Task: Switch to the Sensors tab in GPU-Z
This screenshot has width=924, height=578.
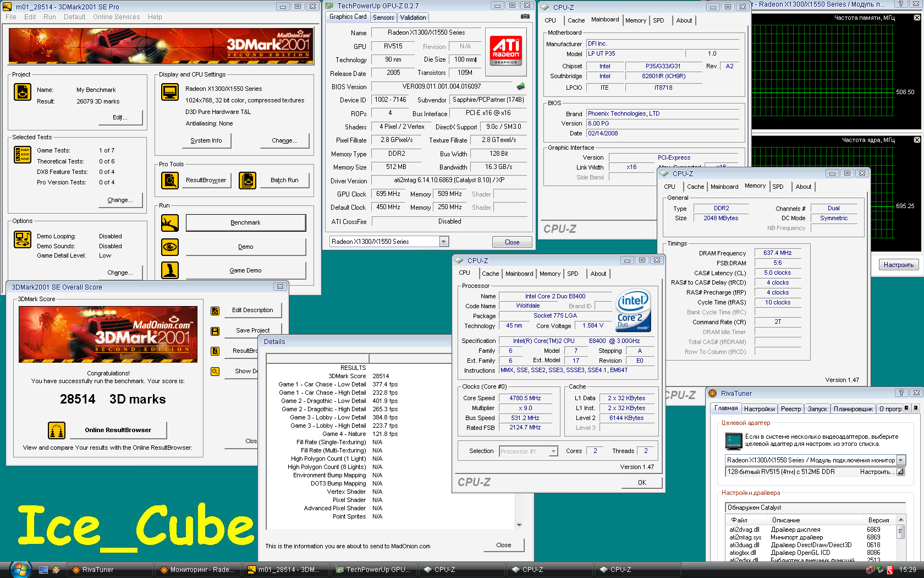Action: (x=383, y=18)
